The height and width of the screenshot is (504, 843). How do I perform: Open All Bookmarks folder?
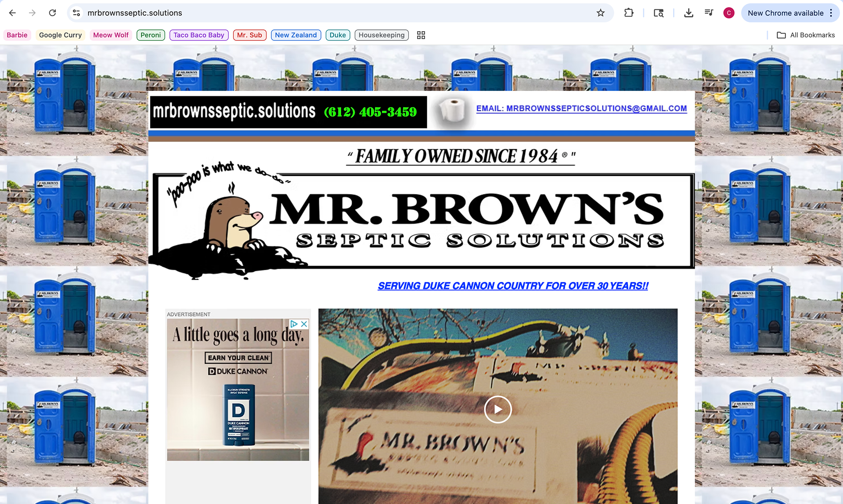(806, 35)
